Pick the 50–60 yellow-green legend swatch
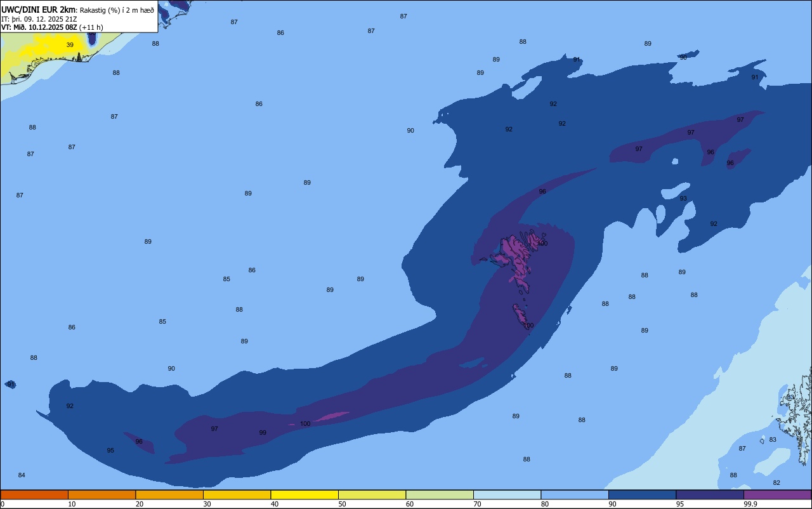Viewport: 812px width, 509px height. click(x=372, y=494)
